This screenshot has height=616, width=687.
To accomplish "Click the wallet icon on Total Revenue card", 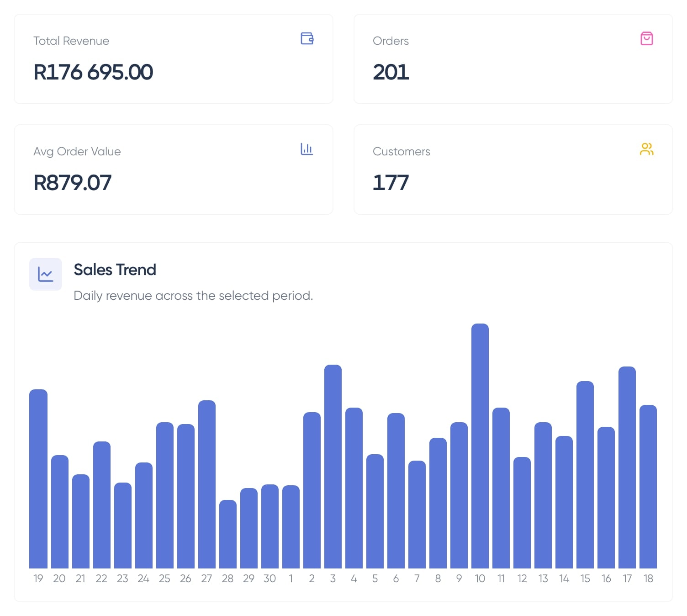I will 307,38.
